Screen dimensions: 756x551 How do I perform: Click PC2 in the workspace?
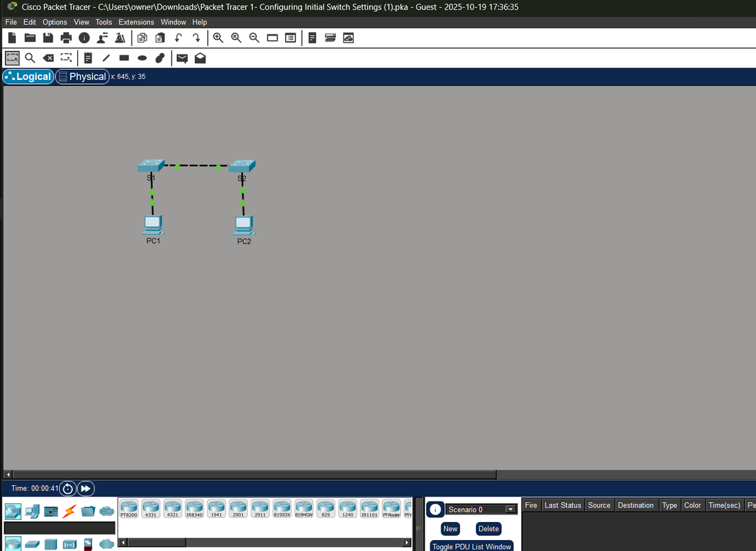pos(244,225)
